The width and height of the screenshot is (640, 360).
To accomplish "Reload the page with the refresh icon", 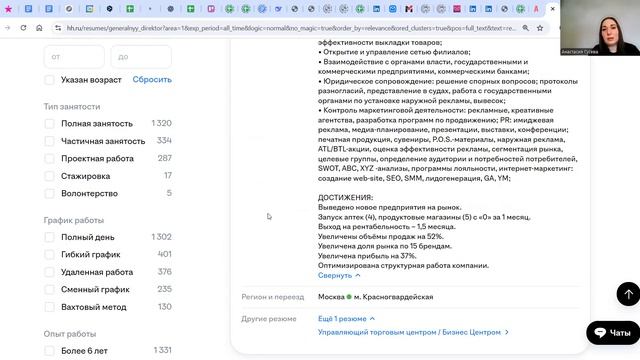I will pos(23,28).
